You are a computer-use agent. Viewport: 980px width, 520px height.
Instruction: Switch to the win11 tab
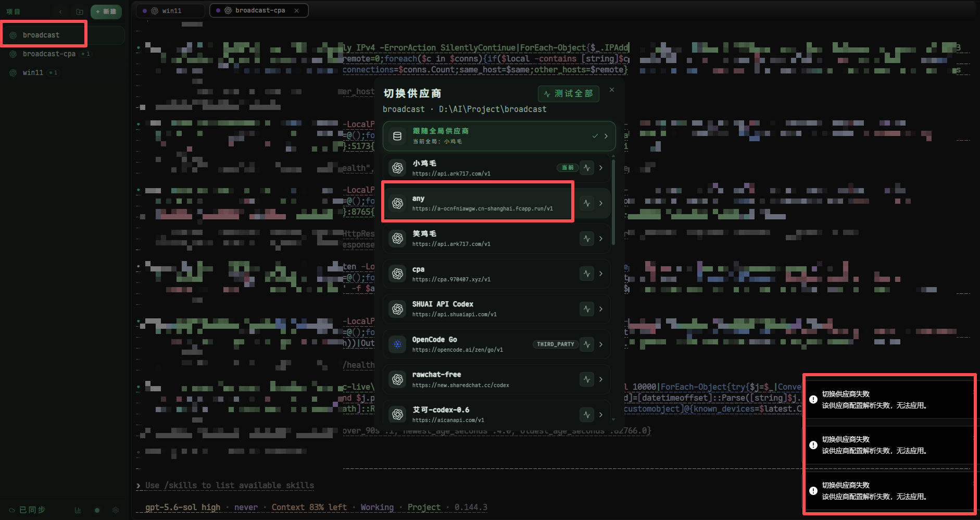170,10
